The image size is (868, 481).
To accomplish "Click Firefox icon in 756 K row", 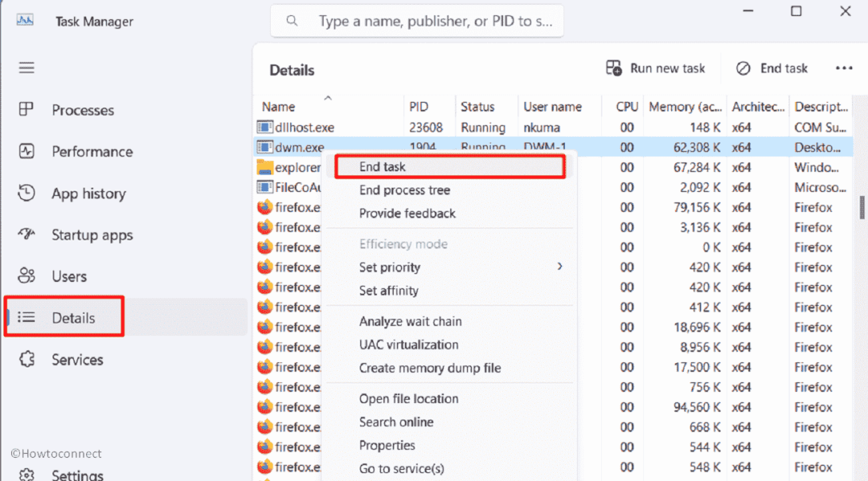I will pyautogui.click(x=265, y=387).
